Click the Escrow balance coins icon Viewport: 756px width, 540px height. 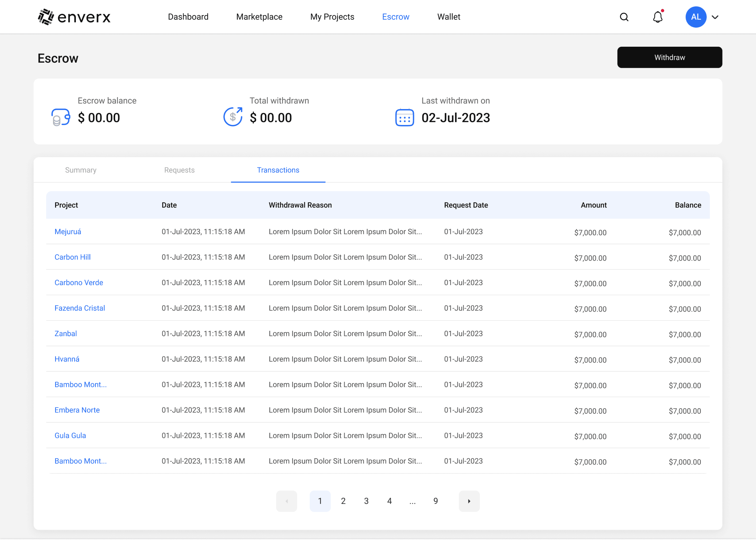(x=60, y=117)
